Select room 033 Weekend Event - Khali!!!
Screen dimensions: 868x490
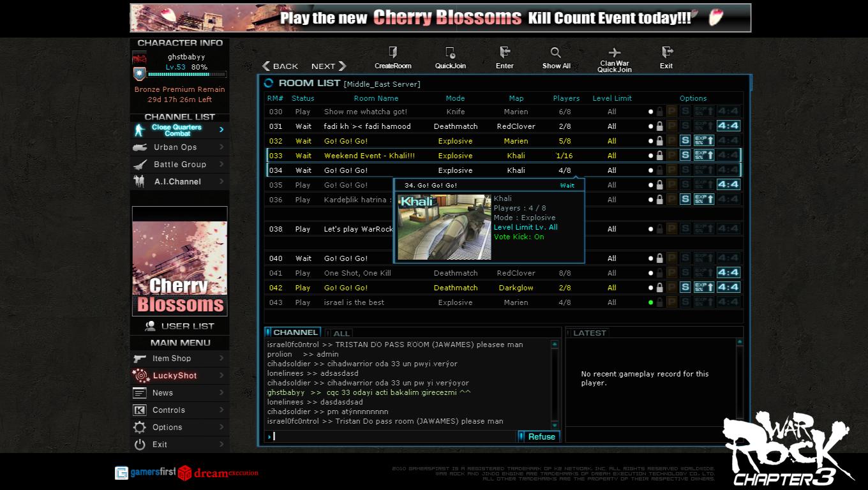[x=504, y=156]
